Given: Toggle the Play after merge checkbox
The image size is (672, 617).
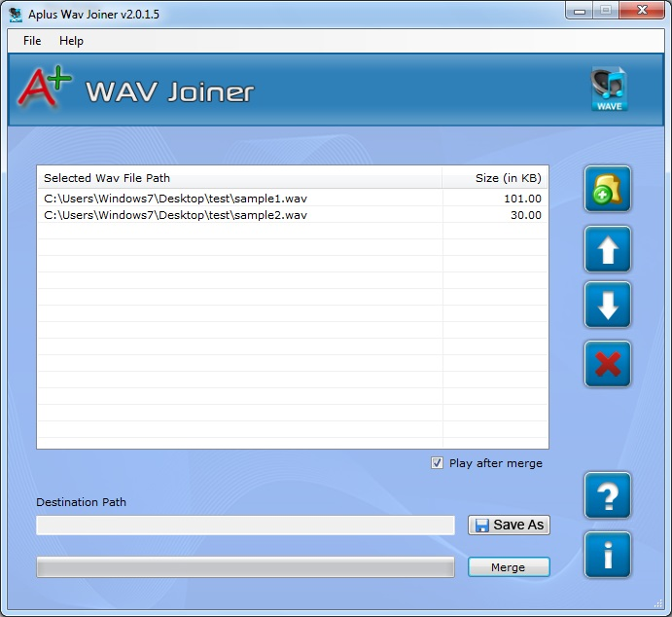Looking at the screenshot, I should (x=437, y=463).
